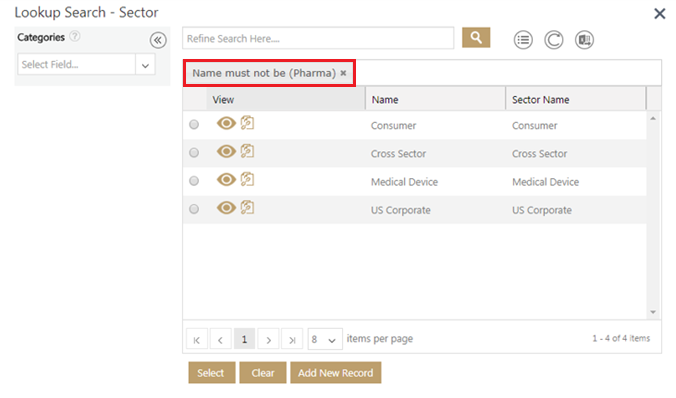
Task: Click Consumer in the Sector Name column
Action: click(535, 125)
